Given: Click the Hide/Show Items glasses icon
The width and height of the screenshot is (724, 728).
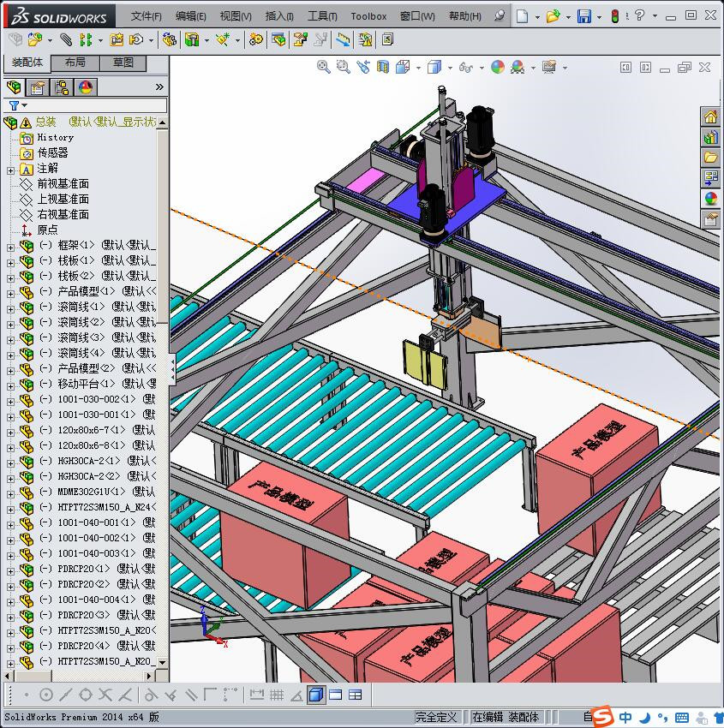Looking at the screenshot, I should click(466, 68).
